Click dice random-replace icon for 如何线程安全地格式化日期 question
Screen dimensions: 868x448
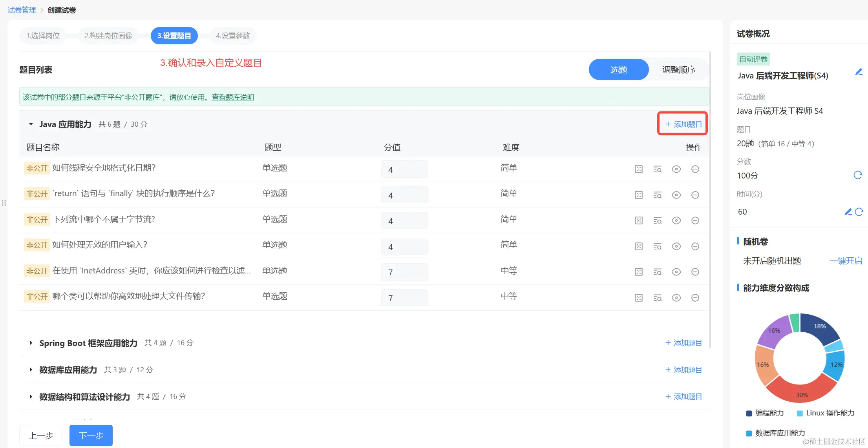click(x=639, y=169)
